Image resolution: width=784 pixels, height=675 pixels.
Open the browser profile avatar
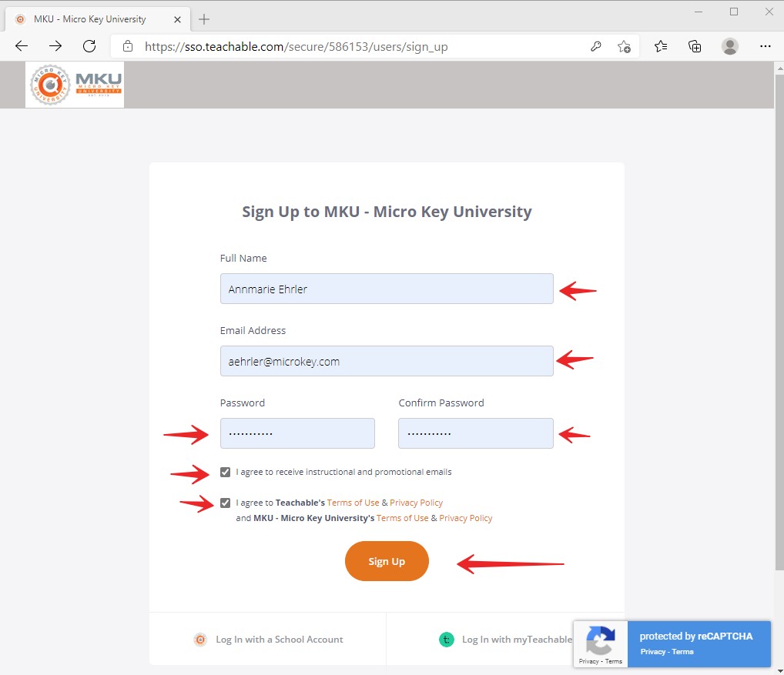[x=729, y=46]
